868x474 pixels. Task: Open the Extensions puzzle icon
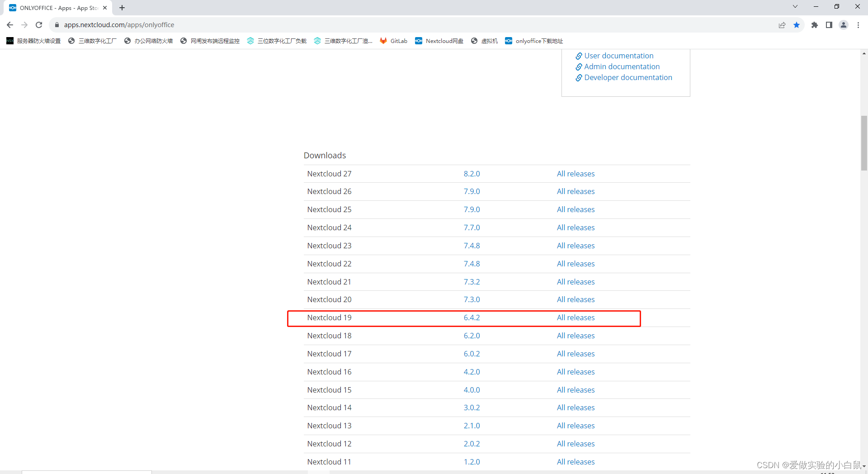tap(815, 25)
